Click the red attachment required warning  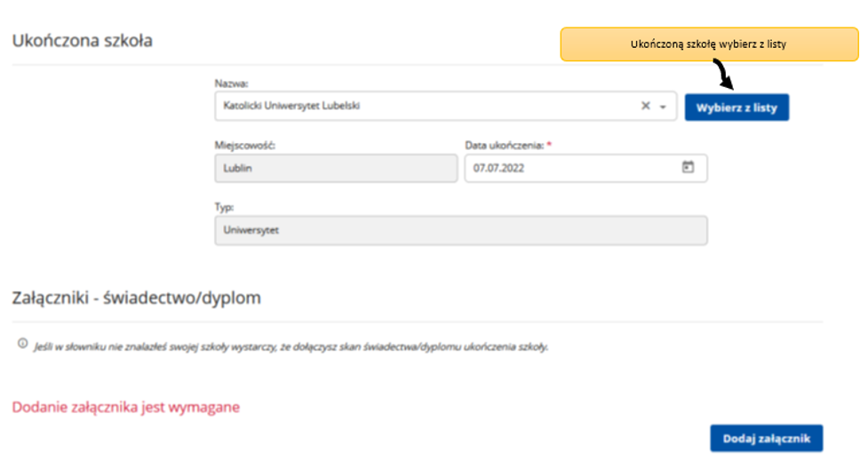(x=125, y=407)
